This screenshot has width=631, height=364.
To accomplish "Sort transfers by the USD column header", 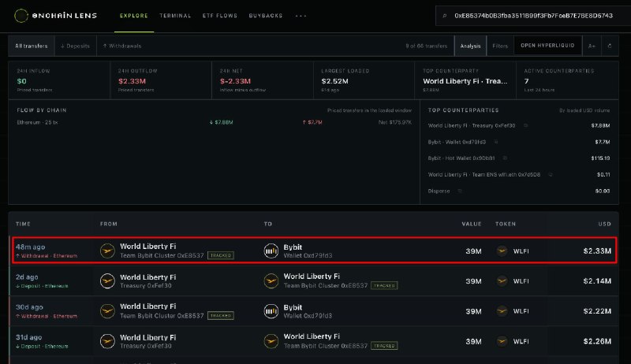I will tap(604, 224).
